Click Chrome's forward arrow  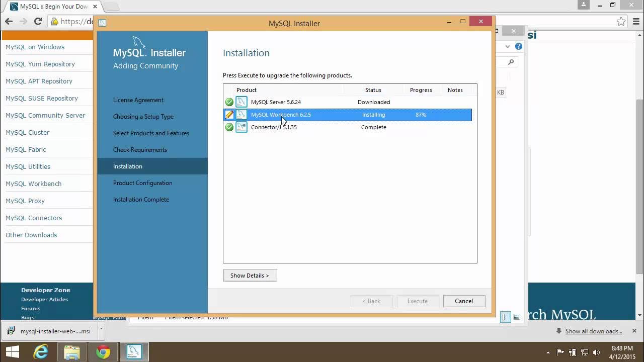click(x=23, y=21)
